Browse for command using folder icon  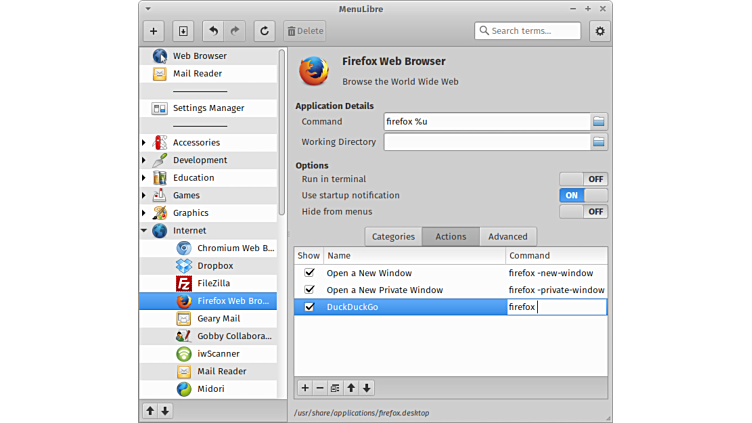tap(598, 122)
